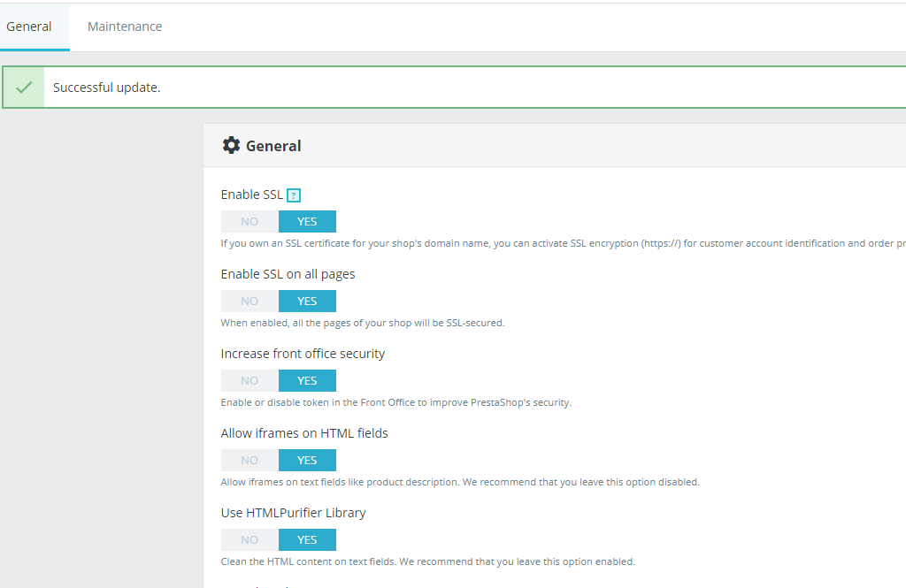
Task: Switch to the Maintenance tab
Action: 125,27
